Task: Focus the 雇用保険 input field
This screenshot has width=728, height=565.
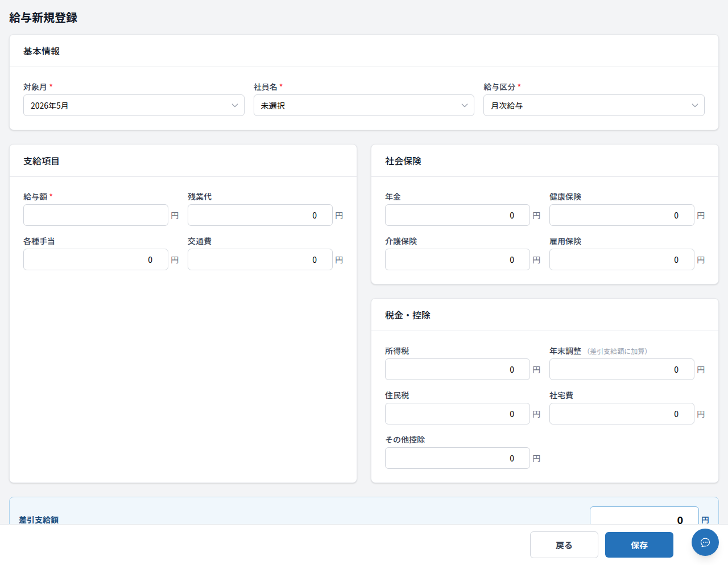Action: pos(622,259)
